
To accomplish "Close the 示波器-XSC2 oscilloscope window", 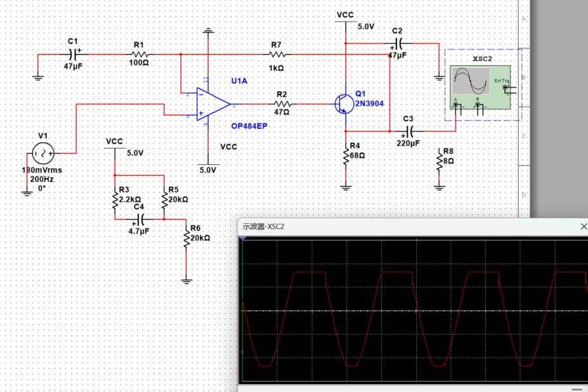I will point(584,226).
